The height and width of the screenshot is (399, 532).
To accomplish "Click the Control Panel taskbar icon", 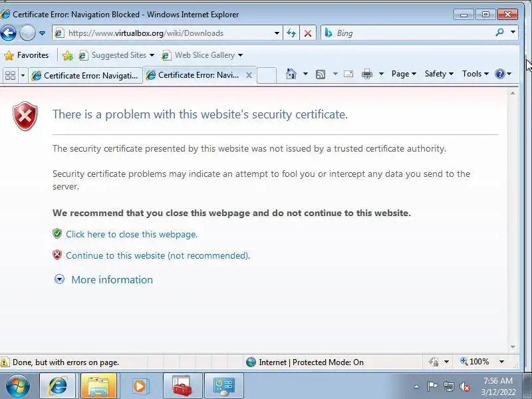I will (x=223, y=386).
